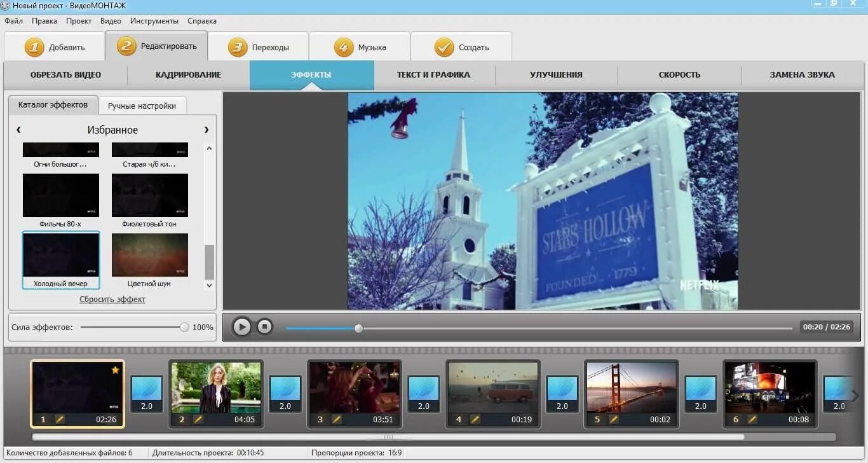The image size is (868, 463).
Task: Switch to СКОРОСТЬ section
Action: (x=679, y=75)
